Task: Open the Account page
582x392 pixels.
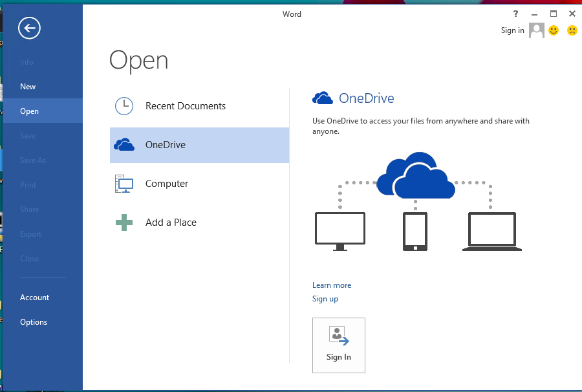Action: click(x=34, y=297)
